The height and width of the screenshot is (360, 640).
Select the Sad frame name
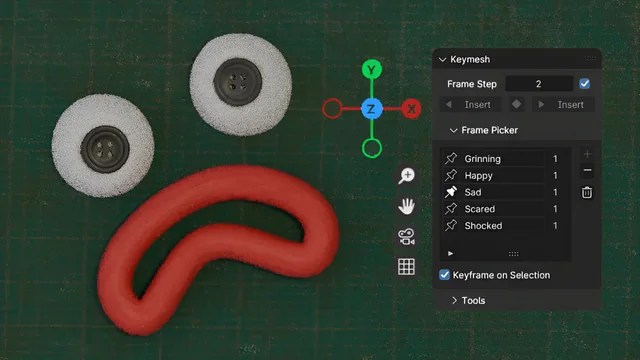click(473, 192)
